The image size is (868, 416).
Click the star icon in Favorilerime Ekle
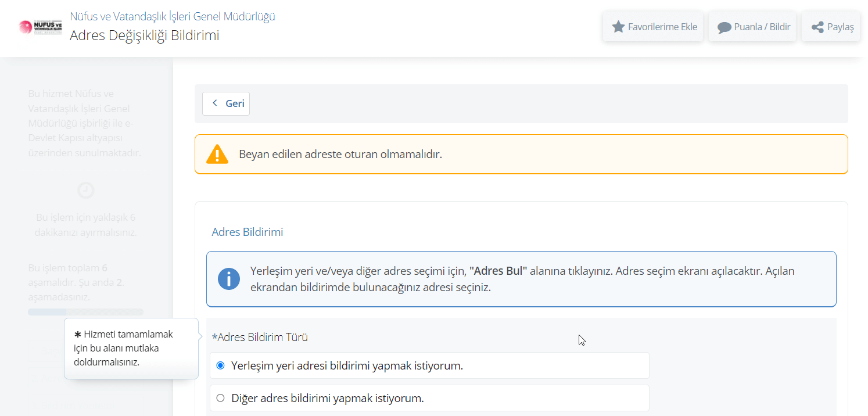(618, 27)
